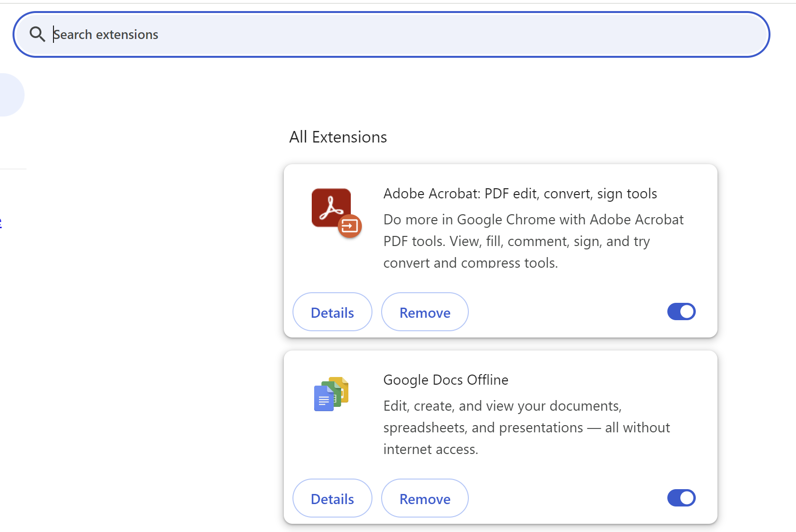Focus the Search extensions field

(391, 35)
